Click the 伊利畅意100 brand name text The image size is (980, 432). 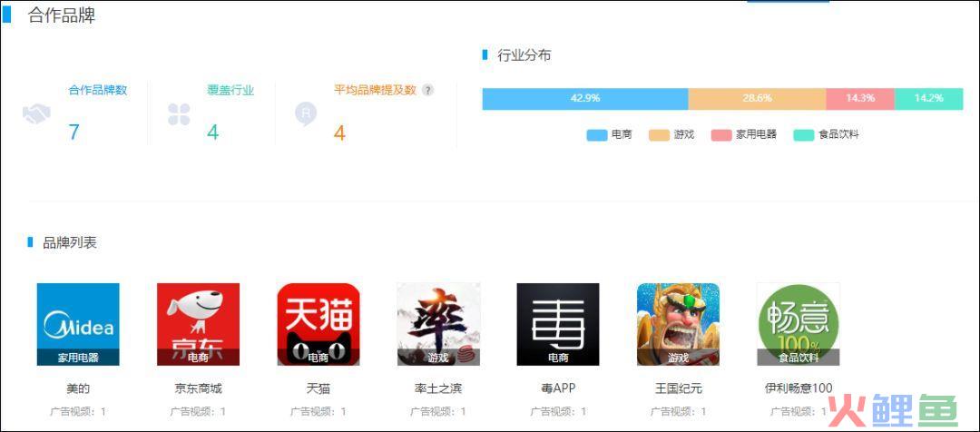tap(799, 388)
